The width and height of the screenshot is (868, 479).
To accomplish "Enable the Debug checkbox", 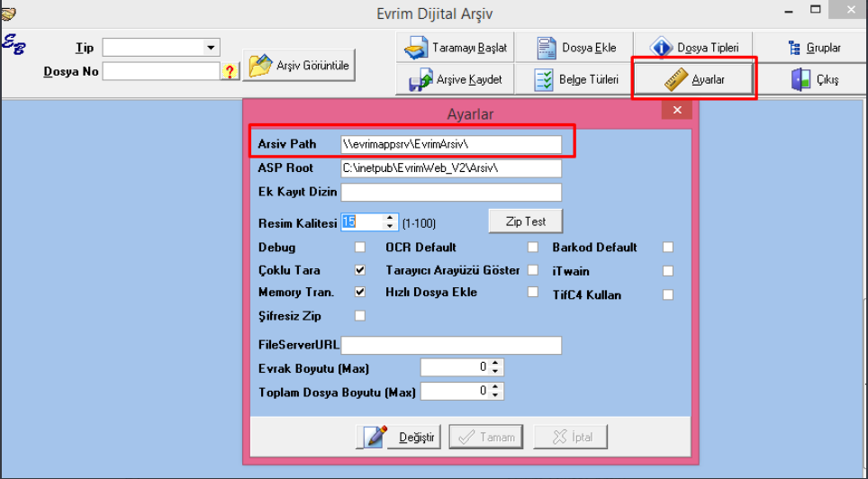I will point(360,248).
